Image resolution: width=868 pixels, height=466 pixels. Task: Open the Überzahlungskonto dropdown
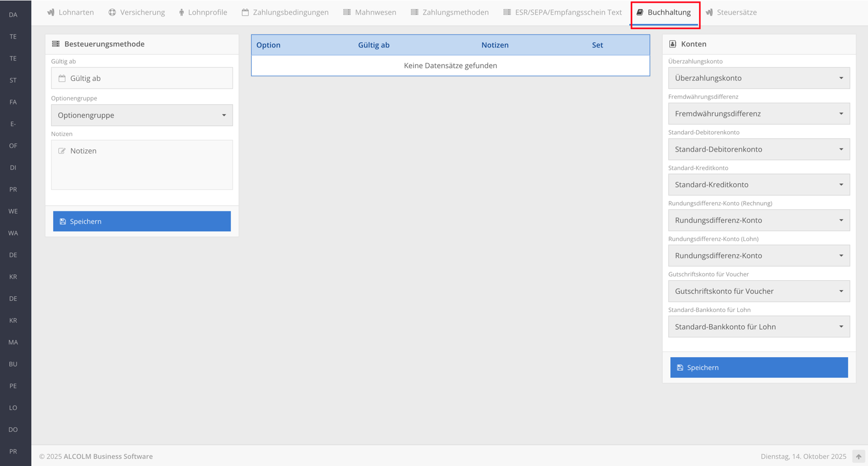coord(758,78)
